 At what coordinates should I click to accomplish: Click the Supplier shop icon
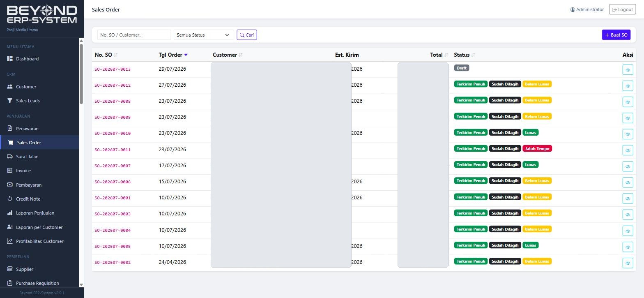10,269
